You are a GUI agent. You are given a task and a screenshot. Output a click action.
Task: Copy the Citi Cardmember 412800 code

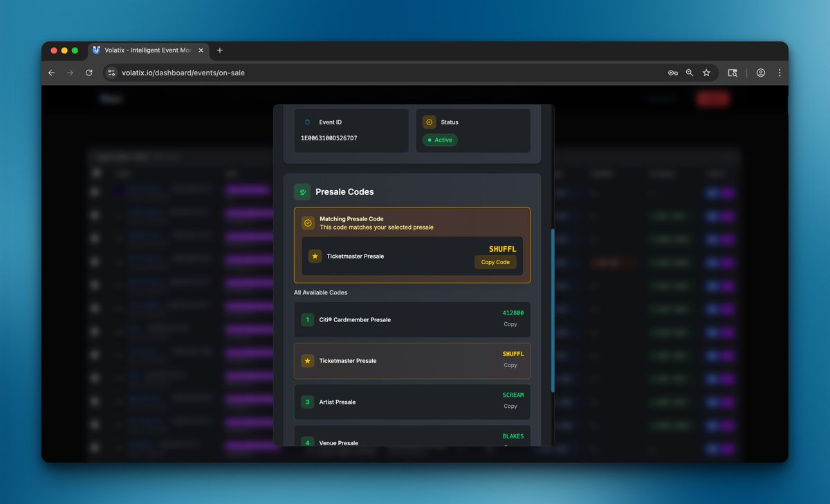pos(510,324)
